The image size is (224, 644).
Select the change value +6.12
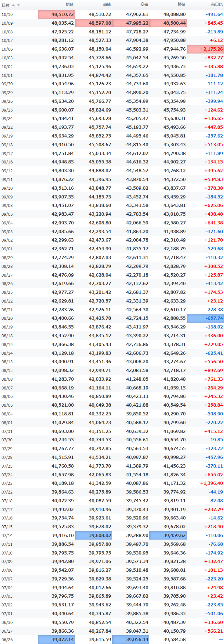pyautogui.click(x=216, y=41)
